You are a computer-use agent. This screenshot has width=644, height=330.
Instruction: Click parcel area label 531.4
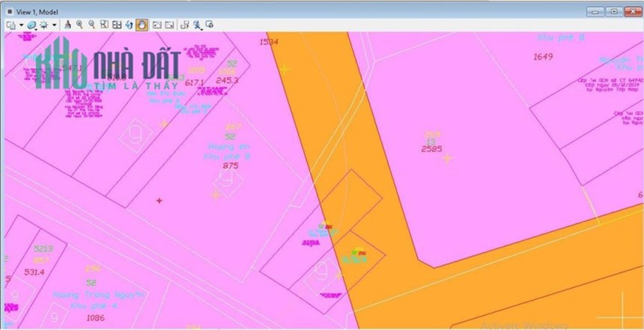click(x=34, y=272)
